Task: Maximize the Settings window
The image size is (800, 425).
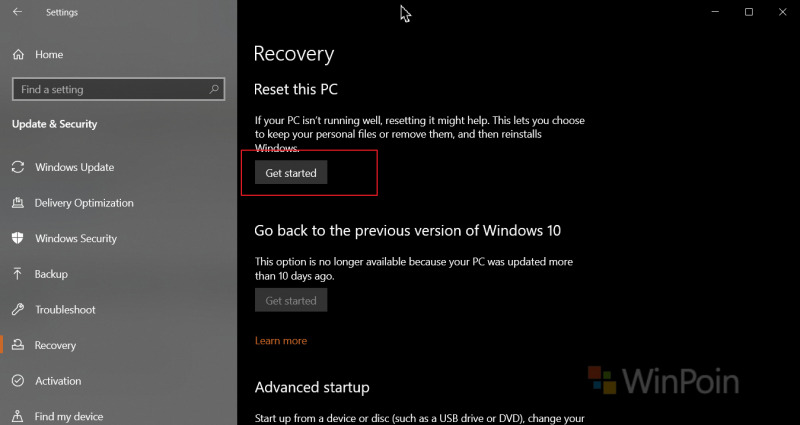Action: [x=748, y=12]
